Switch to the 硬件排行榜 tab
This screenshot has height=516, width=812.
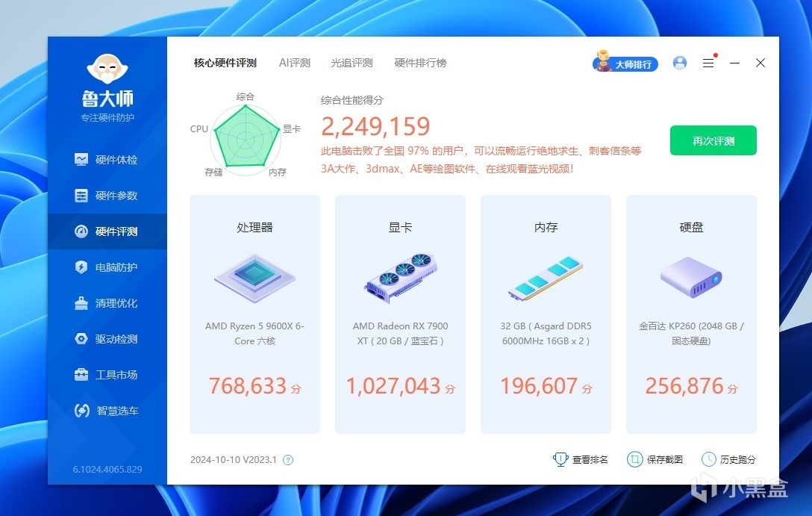tap(420, 63)
